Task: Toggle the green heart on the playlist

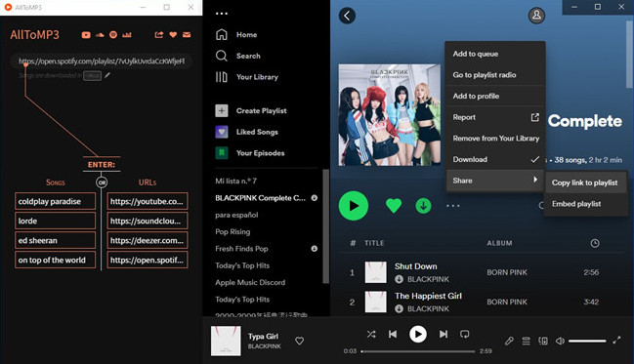Action: coord(394,206)
